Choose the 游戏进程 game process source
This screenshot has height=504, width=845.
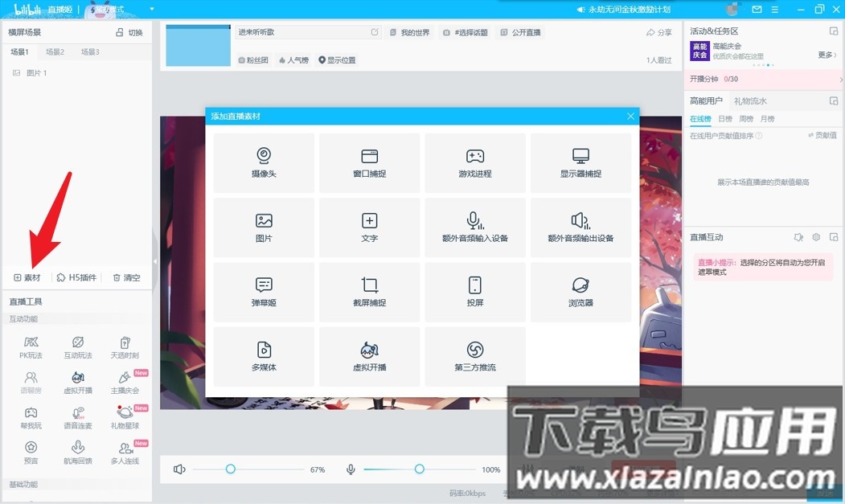(474, 162)
